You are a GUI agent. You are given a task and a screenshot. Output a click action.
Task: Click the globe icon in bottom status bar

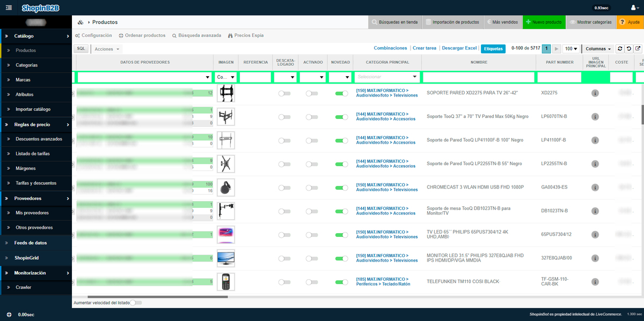click(9, 315)
